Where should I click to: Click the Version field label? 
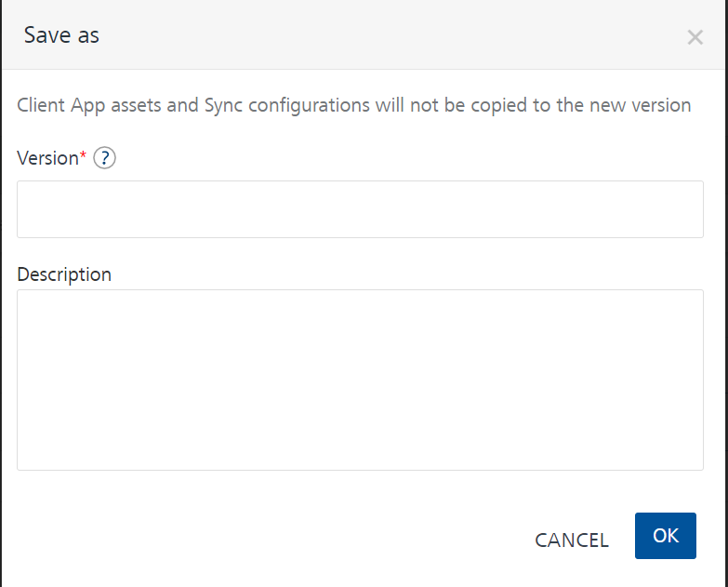(47, 158)
